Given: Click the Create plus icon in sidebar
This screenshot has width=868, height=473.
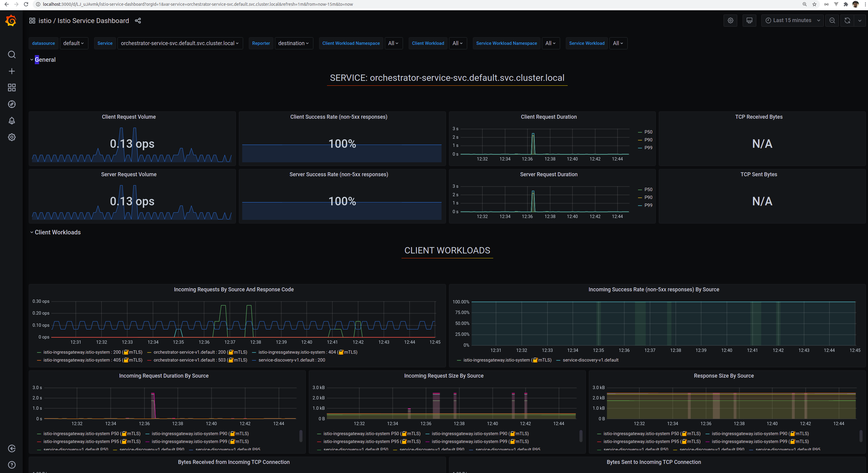Looking at the screenshot, I should 12,71.
